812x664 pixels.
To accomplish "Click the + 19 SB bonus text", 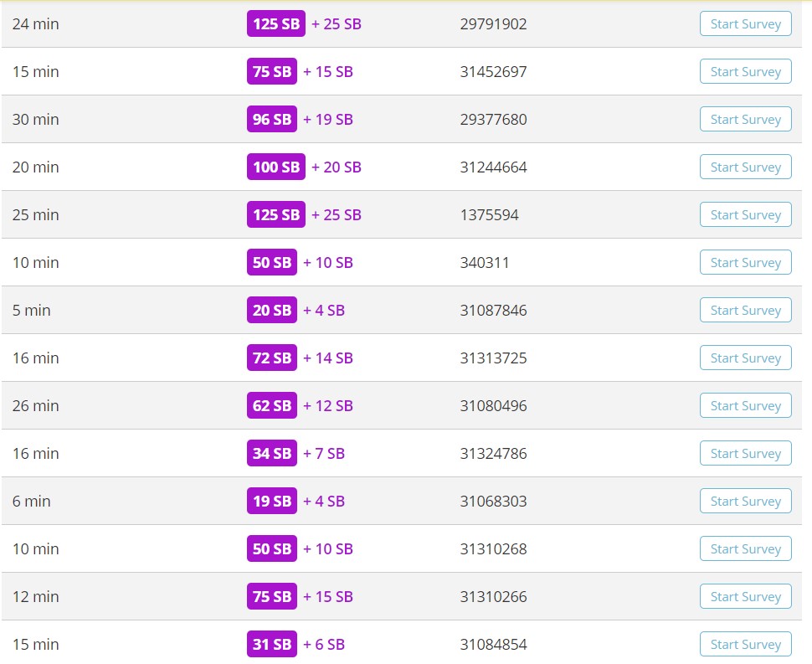I will tap(328, 119).
